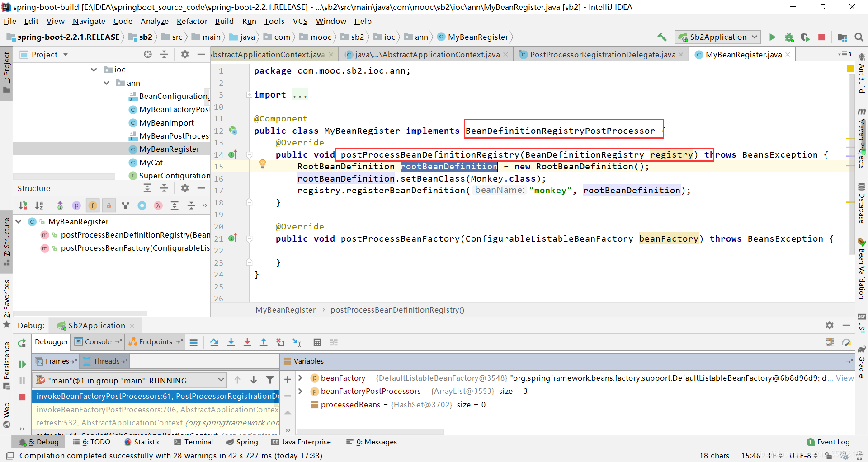Open the VCS menu

point(300,21)
